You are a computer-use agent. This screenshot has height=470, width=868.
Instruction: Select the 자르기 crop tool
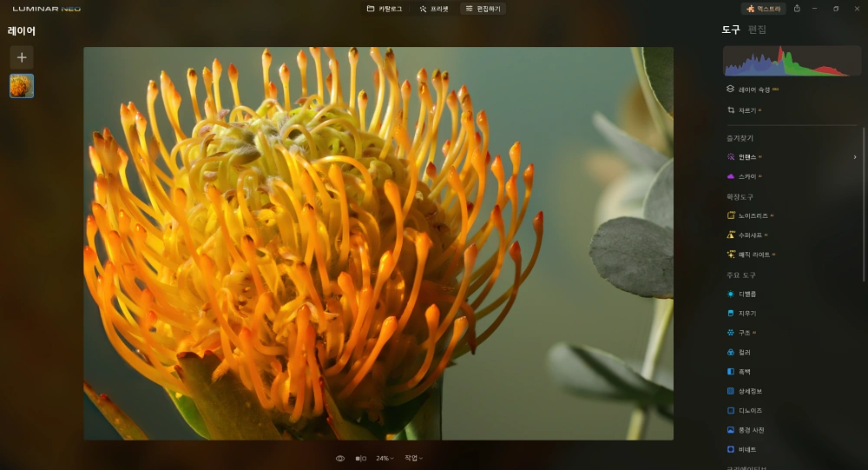tap(744, 110)
